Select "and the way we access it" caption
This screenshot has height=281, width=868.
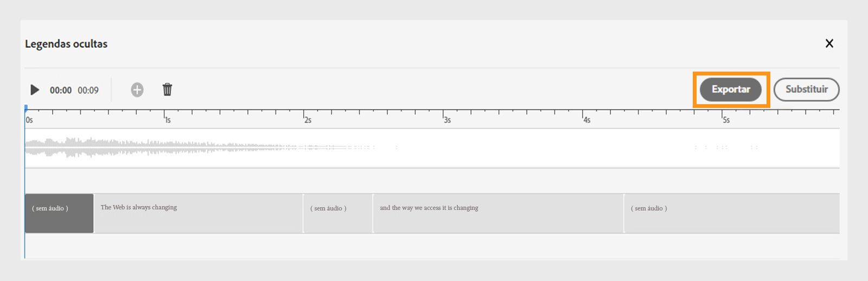pyautogui.click(x=497, y=213)
